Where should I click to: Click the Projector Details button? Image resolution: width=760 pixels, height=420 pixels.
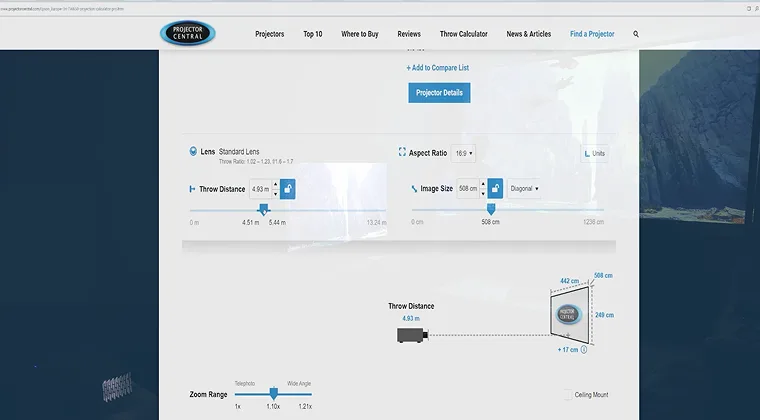point(439,93)
